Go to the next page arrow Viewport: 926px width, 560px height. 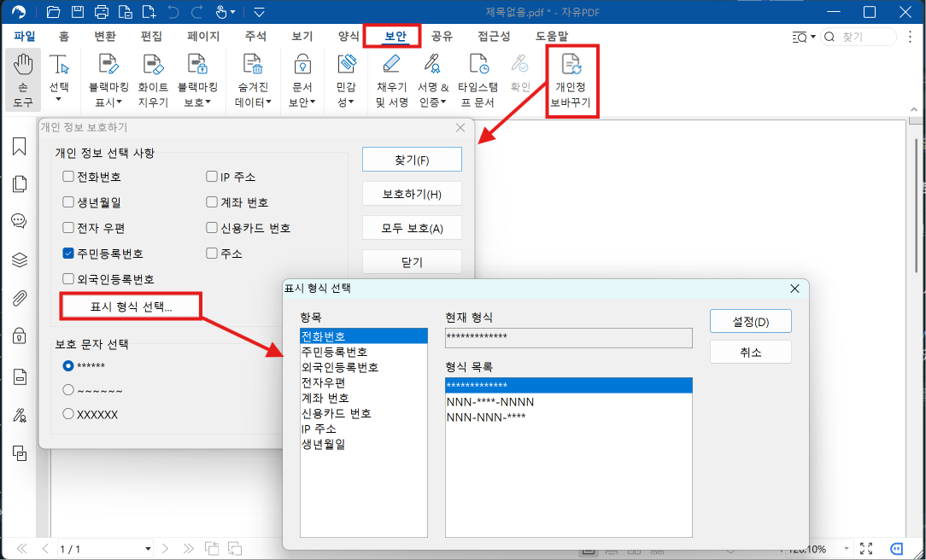[x=166, y=549]
